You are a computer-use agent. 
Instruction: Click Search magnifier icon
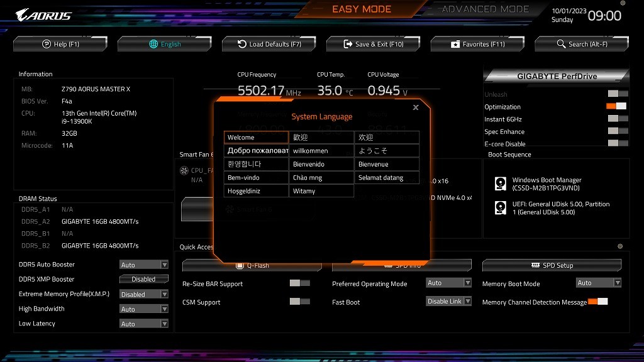[561, 43]
